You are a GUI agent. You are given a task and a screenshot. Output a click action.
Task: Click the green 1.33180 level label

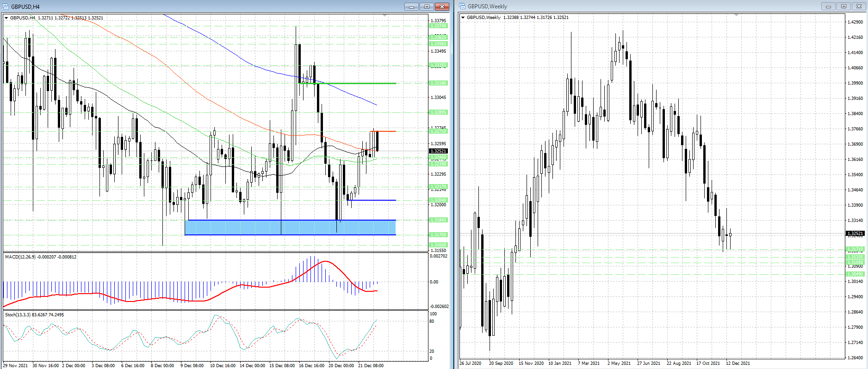coord(438,83)
